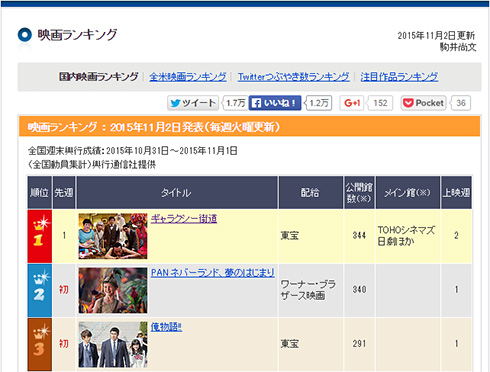Screen dimensions: 490x372
Task: Click the Facebook いいね! button
Action: [x=275, y=103]
